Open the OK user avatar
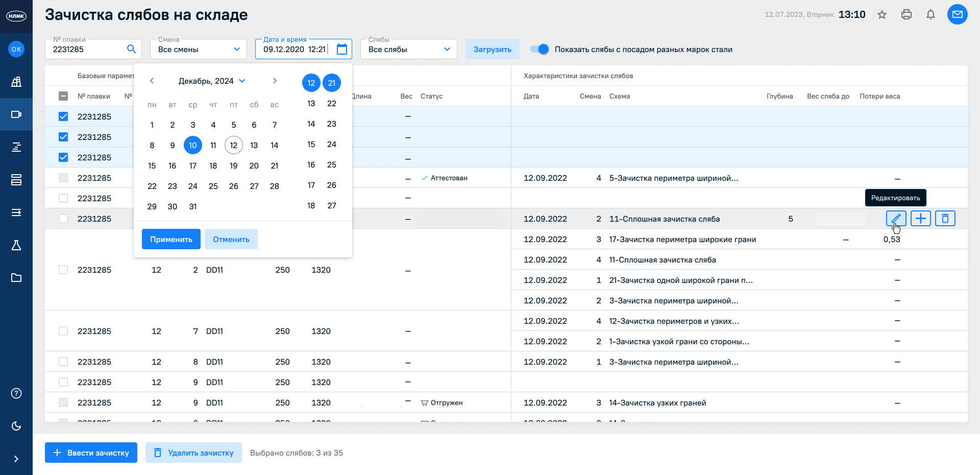 [16, 49]
